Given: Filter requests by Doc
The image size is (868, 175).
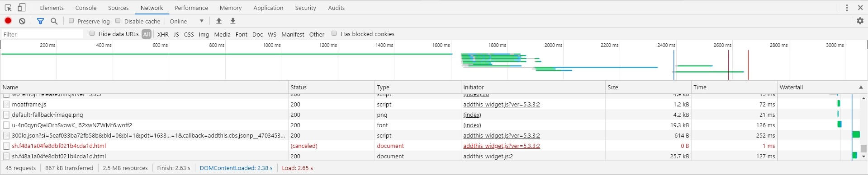Looking at the screenshot, I should coord(257,34).
